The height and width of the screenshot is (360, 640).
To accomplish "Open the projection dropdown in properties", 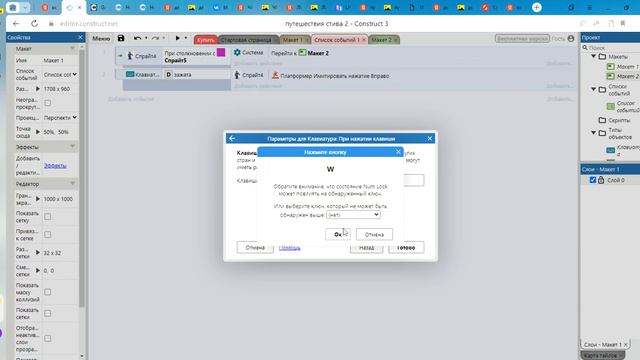I will click(60, 118).
